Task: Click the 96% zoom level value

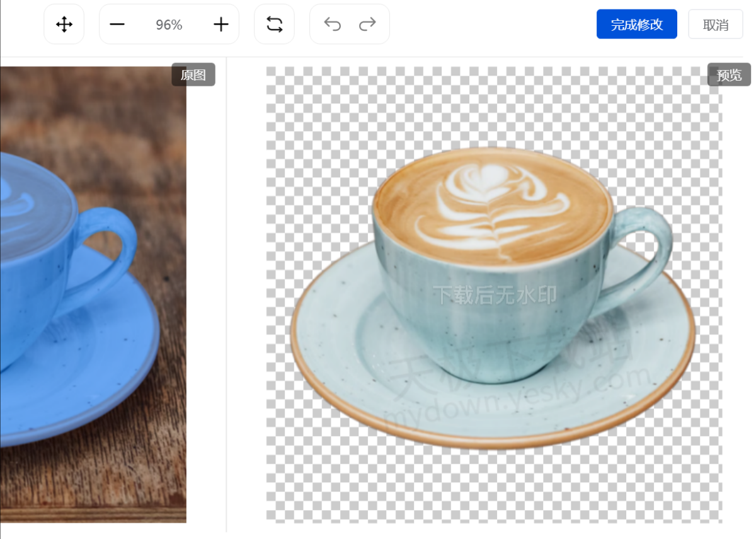Action: point(169,25)
